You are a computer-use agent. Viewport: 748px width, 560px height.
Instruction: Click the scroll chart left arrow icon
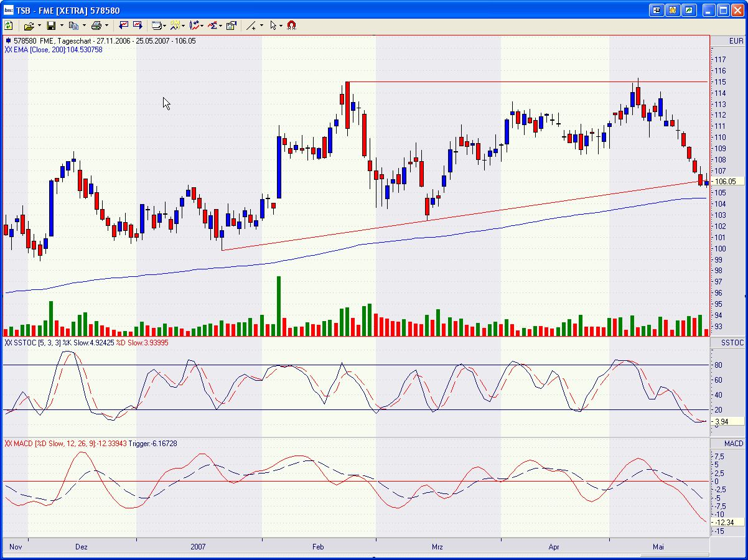[123, 26]
